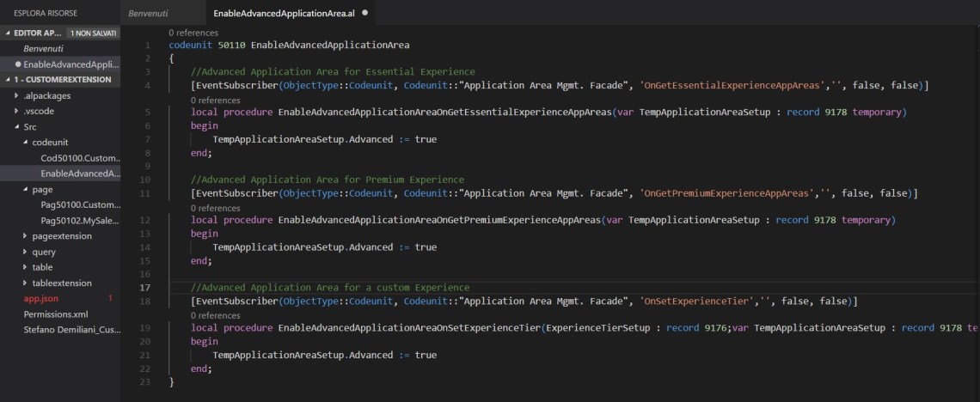Expand the .vscode folder

18,111
